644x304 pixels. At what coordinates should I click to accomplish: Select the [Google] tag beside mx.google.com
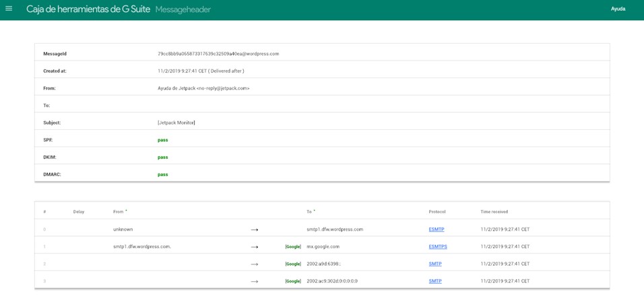point(293,247)
